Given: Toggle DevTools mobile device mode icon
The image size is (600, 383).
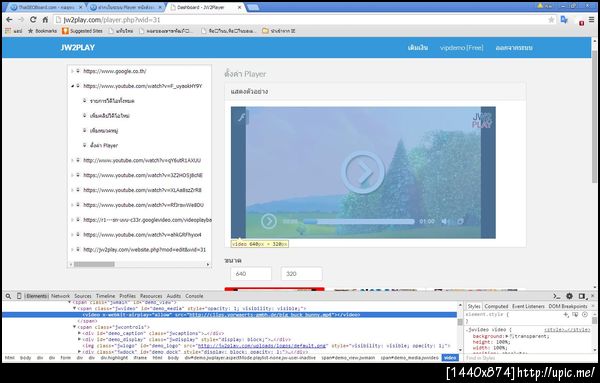Looking at the screenshot, I should 19,296.
